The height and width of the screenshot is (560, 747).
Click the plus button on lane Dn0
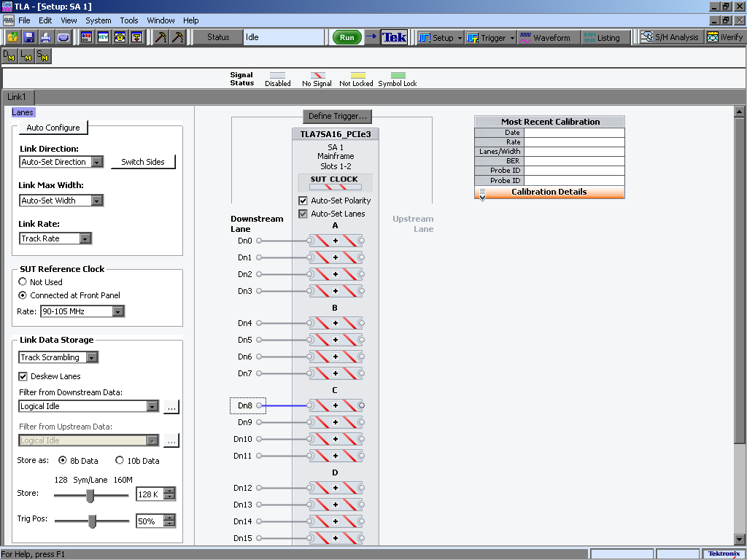336,241
